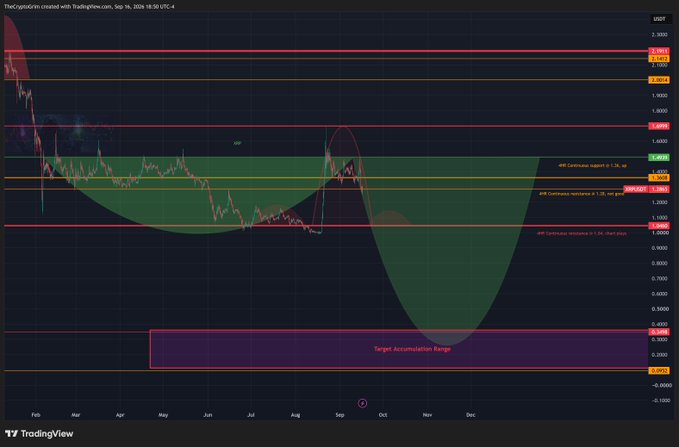The height and width of the screenshot is (447, 679).
Task: Click the Oct label on the time axis
Action: pos(383,415)
